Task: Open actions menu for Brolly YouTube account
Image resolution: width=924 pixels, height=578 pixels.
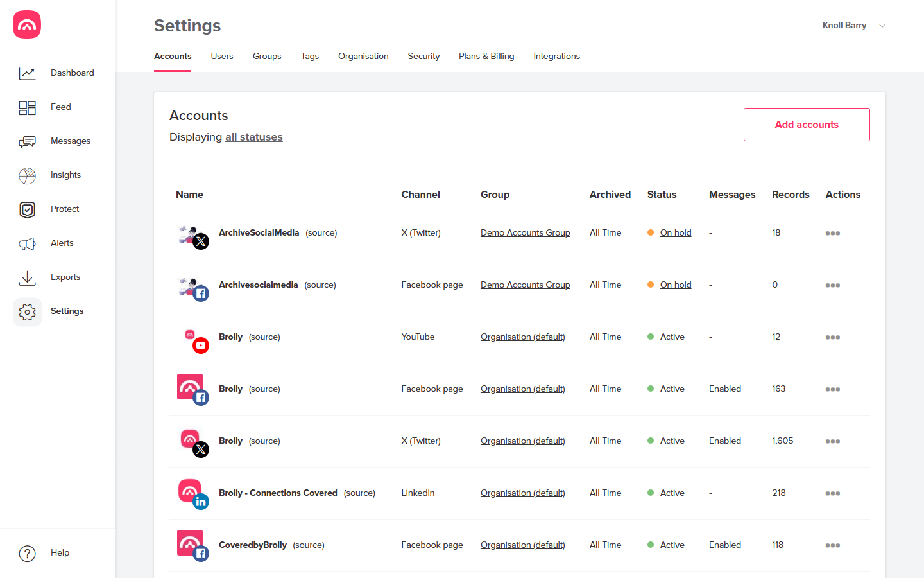Action: pyautogui.click(x=833, y=337)
